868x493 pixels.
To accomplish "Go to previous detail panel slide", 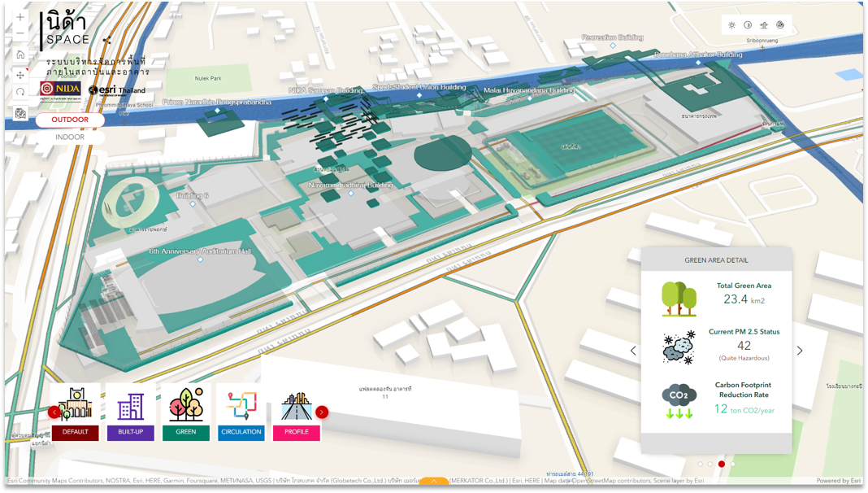I will tap(633, 351).
